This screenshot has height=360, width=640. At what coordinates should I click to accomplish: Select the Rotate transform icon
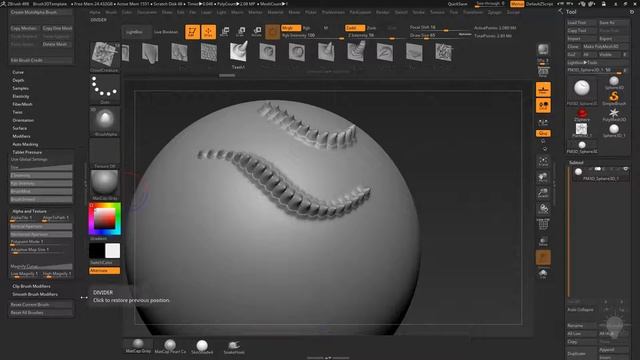257,32
